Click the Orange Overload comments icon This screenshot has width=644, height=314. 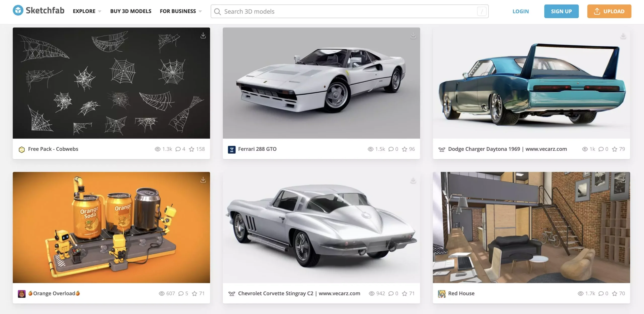[x=181, y=294]
